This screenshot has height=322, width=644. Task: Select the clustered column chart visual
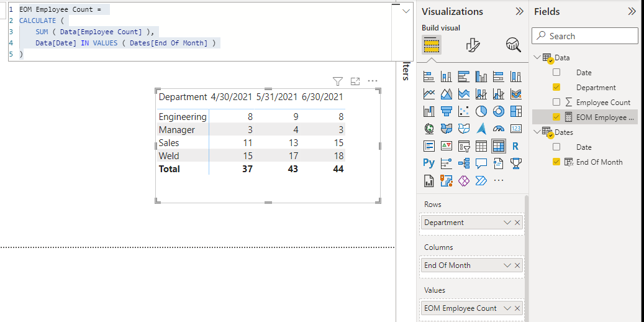tap(481, 76)
